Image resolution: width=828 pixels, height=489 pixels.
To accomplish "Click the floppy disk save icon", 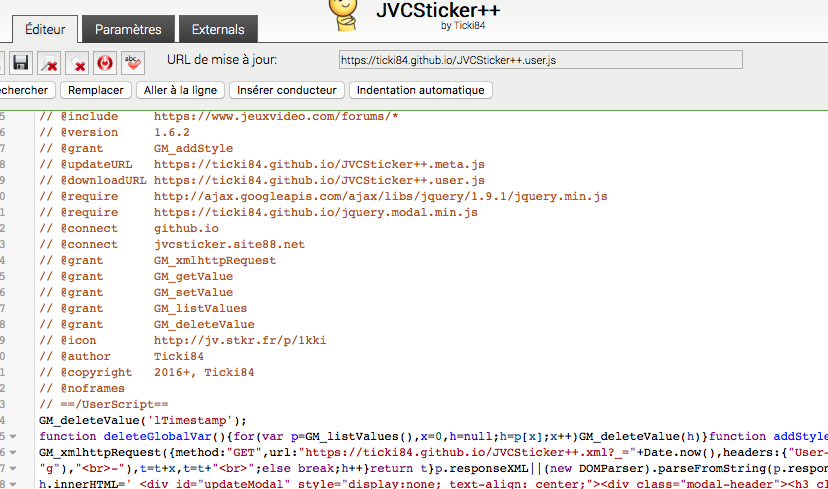I will (21, 63).
